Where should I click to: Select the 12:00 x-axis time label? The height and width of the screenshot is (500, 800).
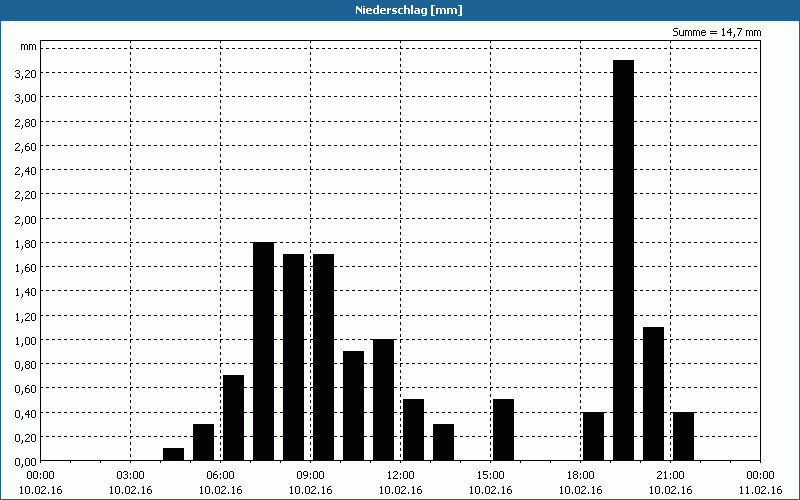pos(401,476)
